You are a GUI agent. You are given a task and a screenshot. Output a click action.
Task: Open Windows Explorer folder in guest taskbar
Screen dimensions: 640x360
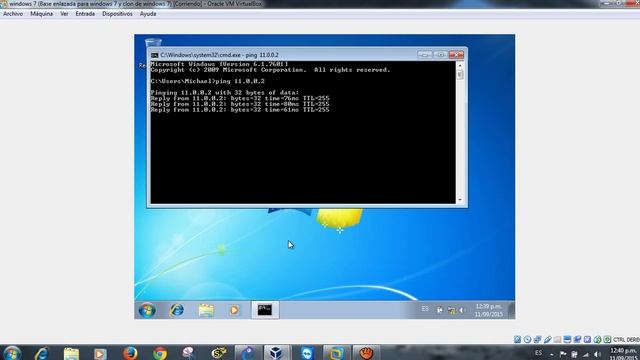pos(206,310)
